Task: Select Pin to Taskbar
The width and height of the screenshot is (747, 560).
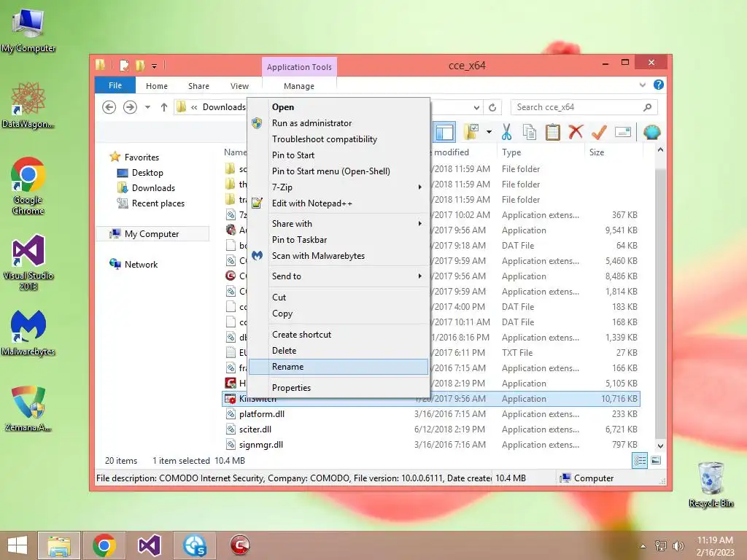Action: 338,239
